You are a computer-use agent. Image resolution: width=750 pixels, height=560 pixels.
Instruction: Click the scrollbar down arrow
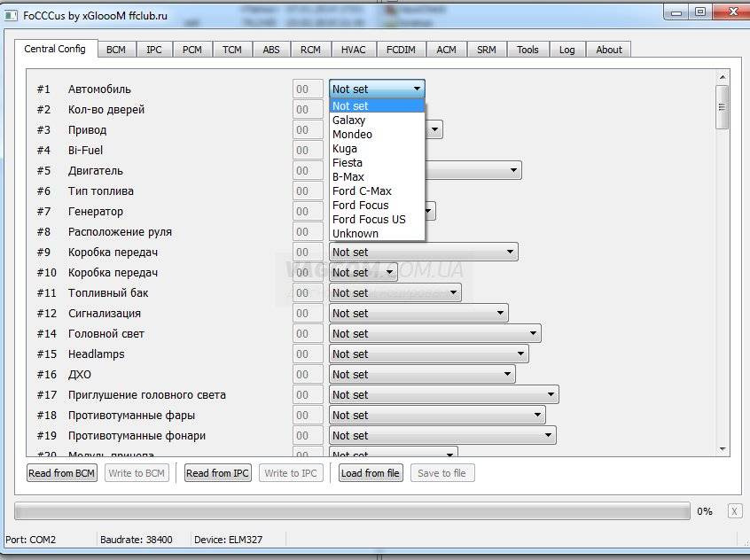723,449
